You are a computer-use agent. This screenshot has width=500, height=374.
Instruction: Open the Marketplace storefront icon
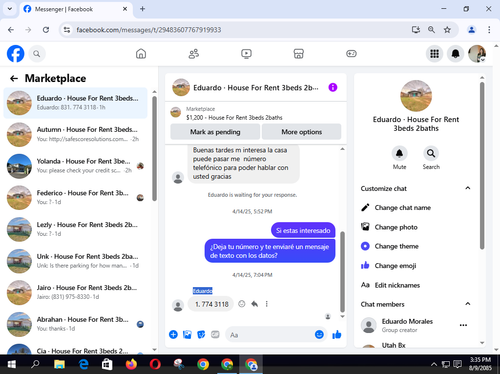click(x=299, y=54)
